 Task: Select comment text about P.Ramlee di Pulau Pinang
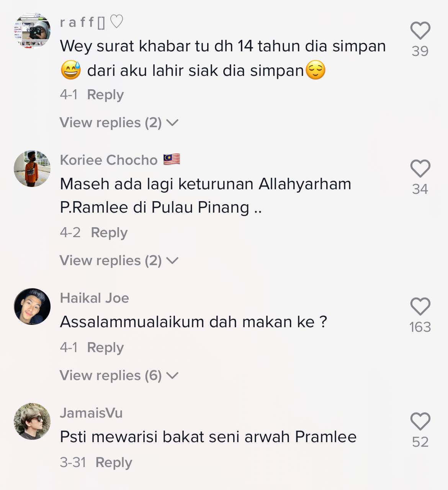(x=206, y=196)
